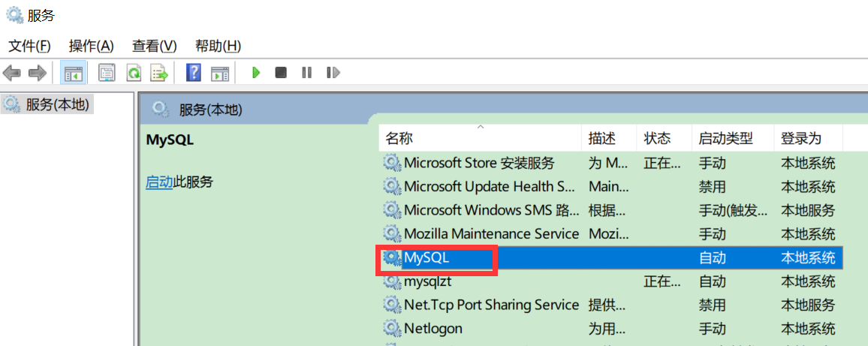Open the Help question mark icon
Image resolution: width=868 pixels, height=346 pixels.
193,73
